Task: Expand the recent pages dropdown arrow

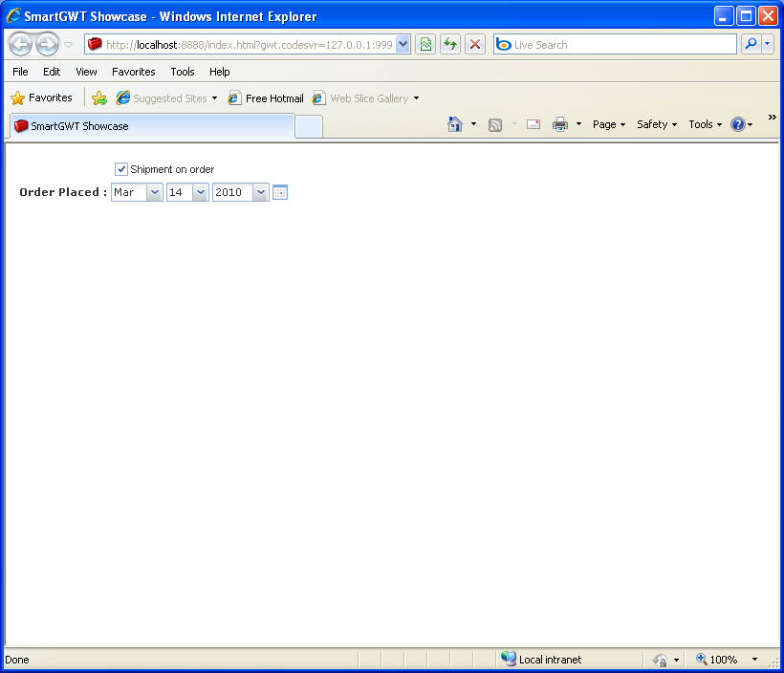Action: coord(69,45)
